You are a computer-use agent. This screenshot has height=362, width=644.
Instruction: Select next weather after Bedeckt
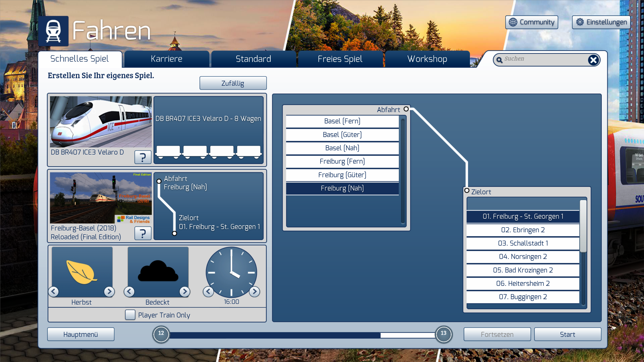click(185, 292)
